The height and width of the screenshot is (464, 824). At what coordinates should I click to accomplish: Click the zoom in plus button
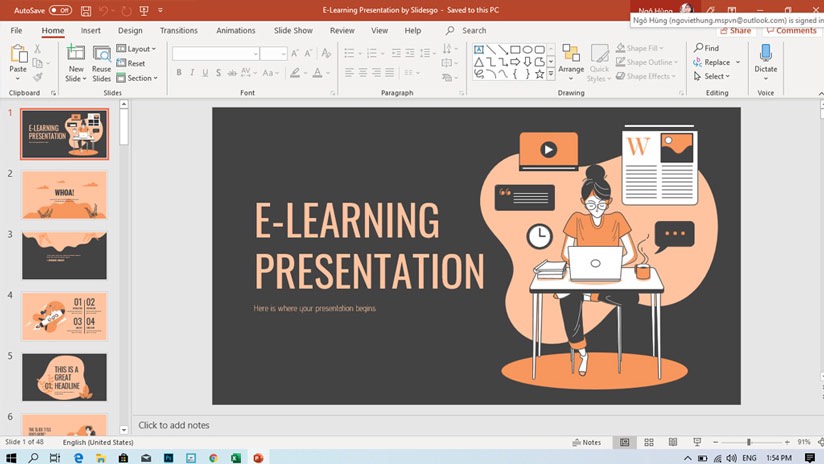pos(787,442)
